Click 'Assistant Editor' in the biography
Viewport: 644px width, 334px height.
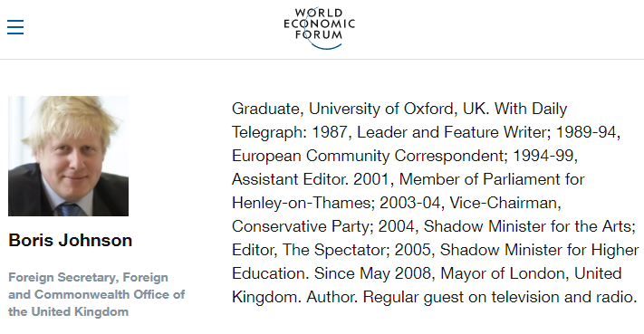click(289, 179)
